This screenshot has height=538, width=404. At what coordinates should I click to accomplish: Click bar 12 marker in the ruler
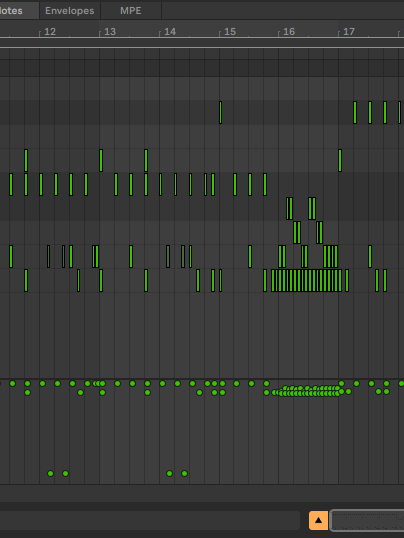click(50, 32)
